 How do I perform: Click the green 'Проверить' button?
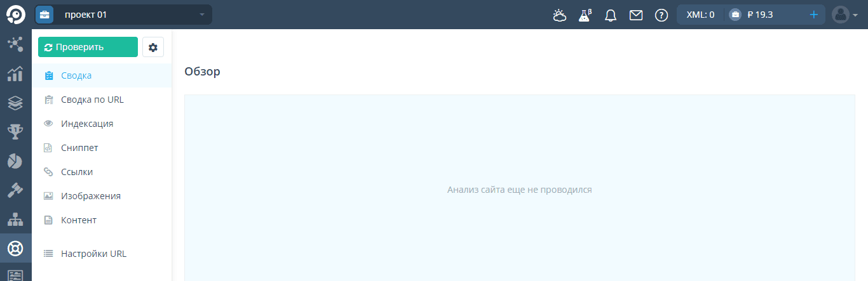pyautogui.click(x=88, y=47)
